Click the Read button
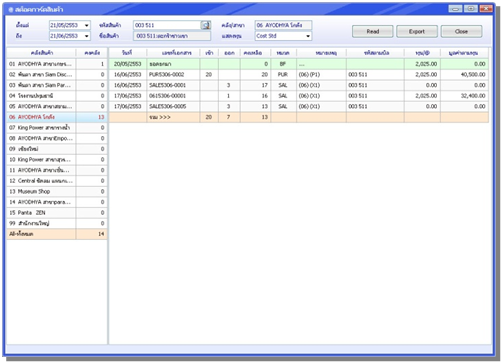Screen dimensions: 502x363 point(373,31)
